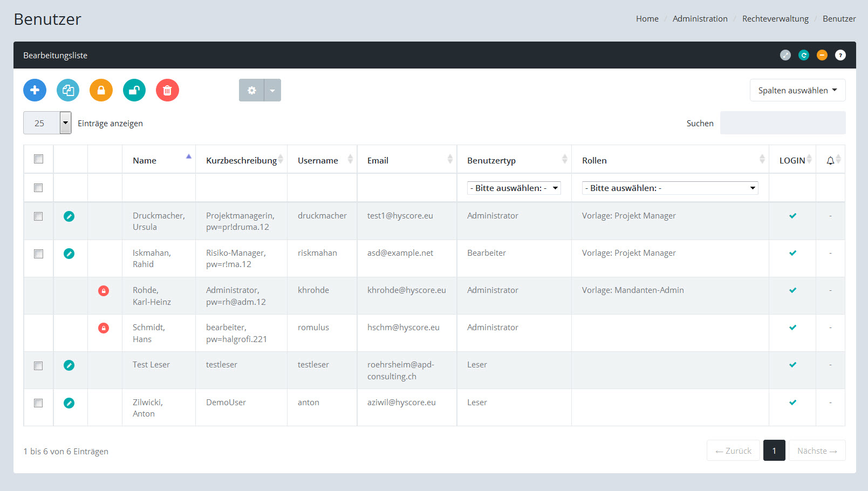868x491 pixels.
Task: Click the copy user icon
Action: tap(68, 90)
